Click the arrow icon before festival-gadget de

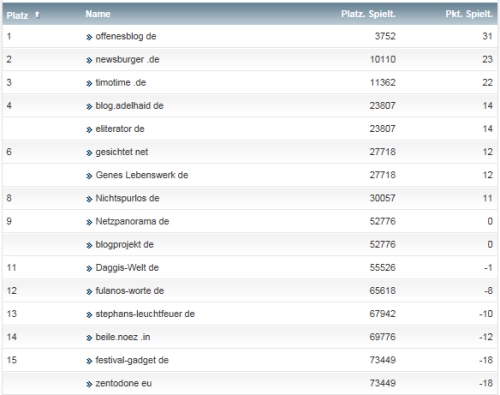89,361
